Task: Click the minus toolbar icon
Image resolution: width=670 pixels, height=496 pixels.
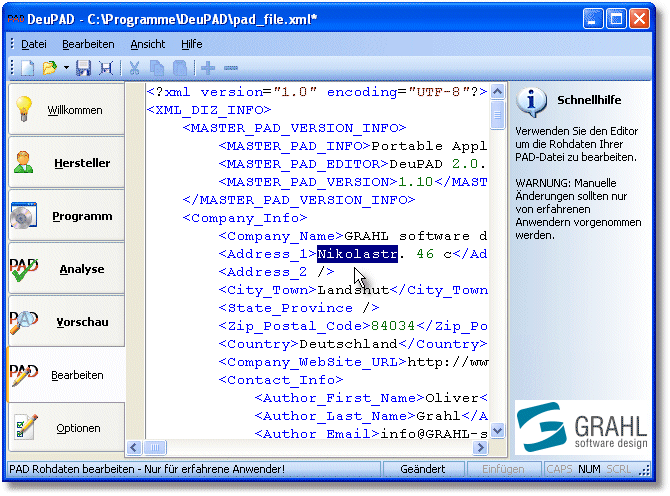Action: tap(231, 68)
